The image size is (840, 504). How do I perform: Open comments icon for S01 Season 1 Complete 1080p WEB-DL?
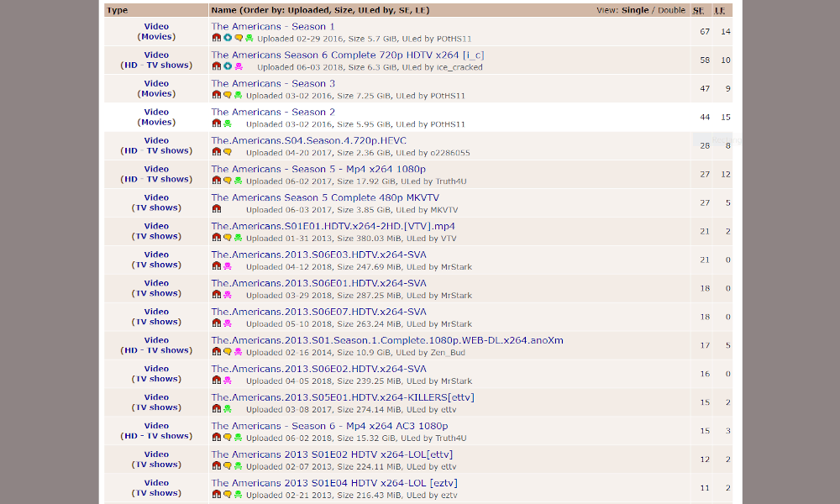[228, 351]
